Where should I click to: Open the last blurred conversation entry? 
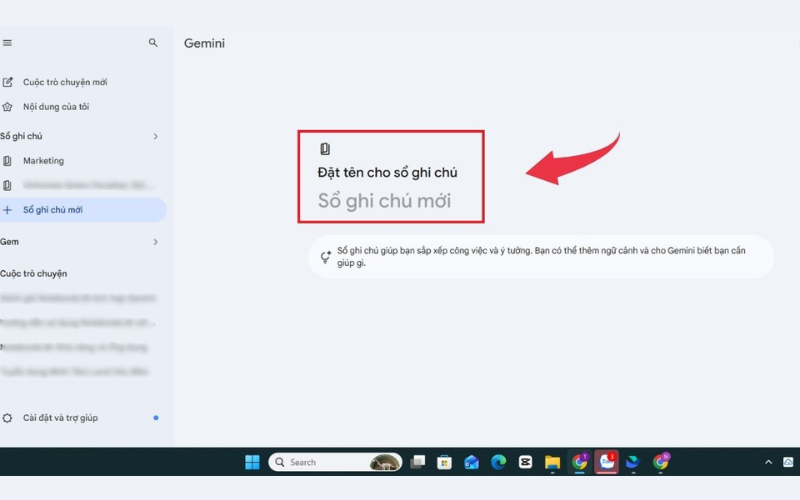coord(74,371)
